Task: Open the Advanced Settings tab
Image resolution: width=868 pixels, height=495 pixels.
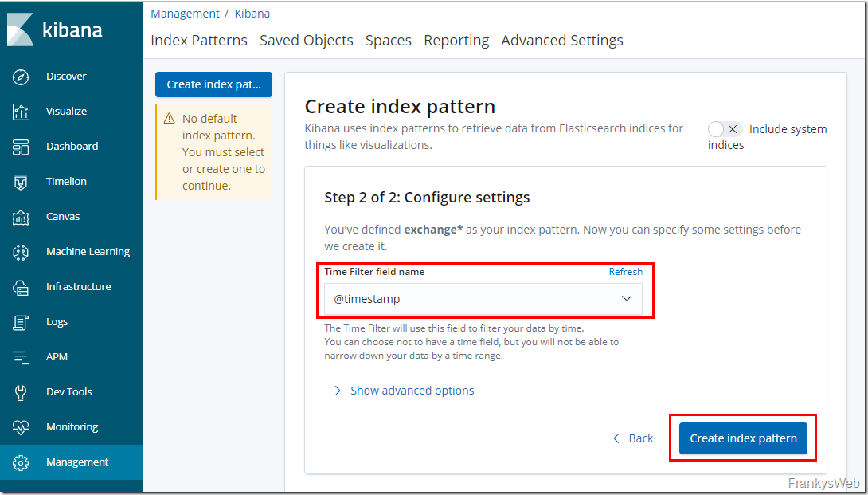Action: pos(562,41)
